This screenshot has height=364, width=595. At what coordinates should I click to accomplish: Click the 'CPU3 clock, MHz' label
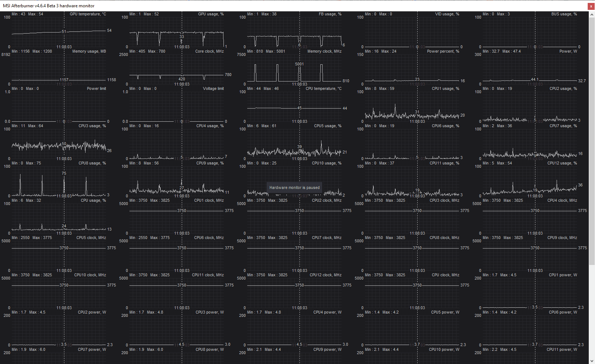(x=444, y=200)
